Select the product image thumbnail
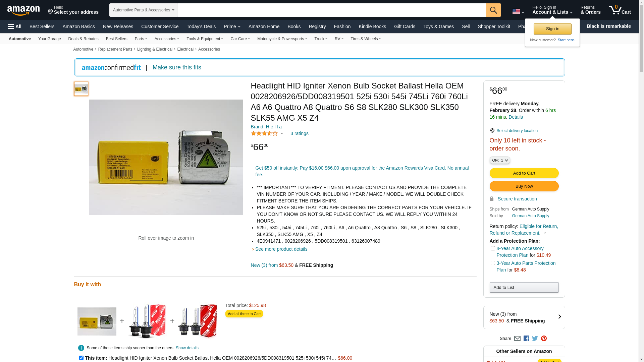 [81, 89]
